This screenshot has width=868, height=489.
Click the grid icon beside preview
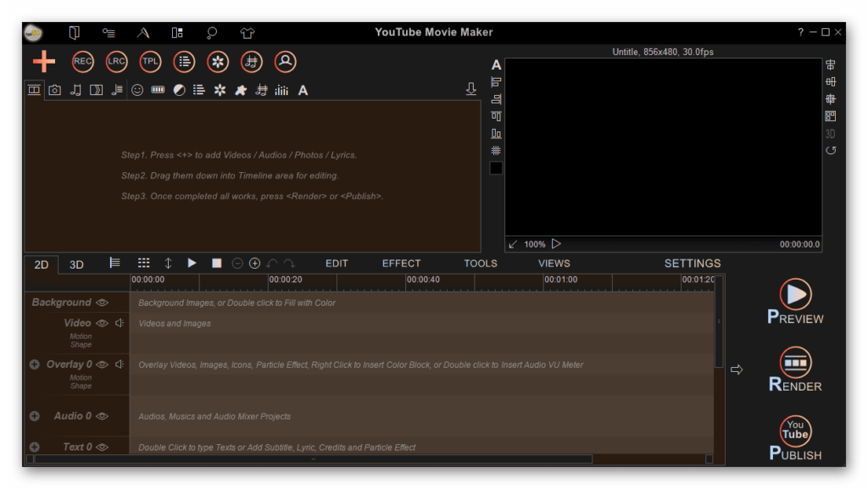[x=496, y=151]
